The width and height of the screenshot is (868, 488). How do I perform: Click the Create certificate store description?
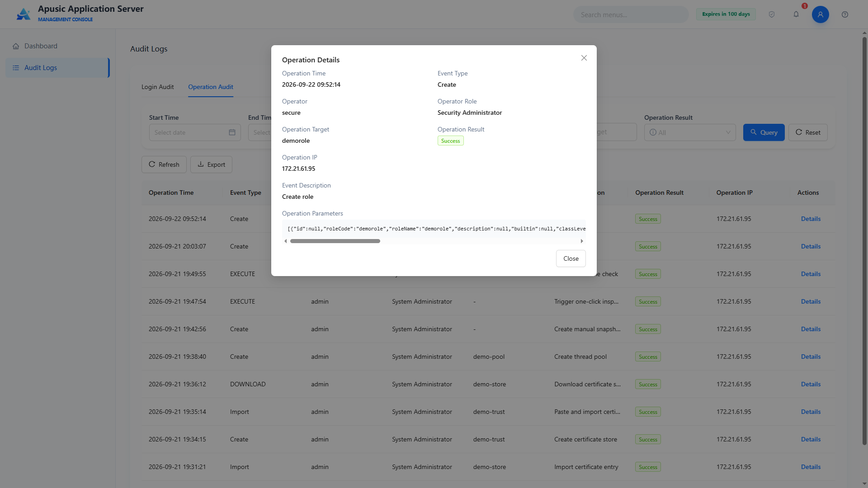(x=585, y=439)
